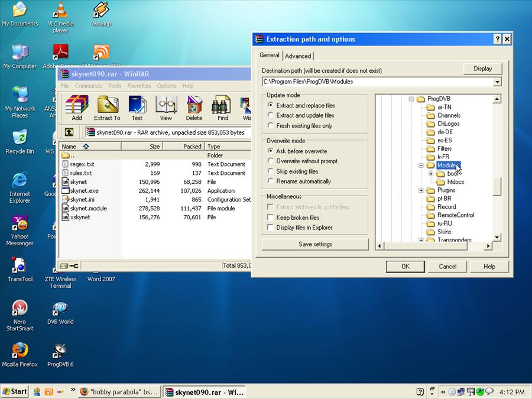
Task: Open destination path dropdown arrow
Action: [x=497, y=82]
